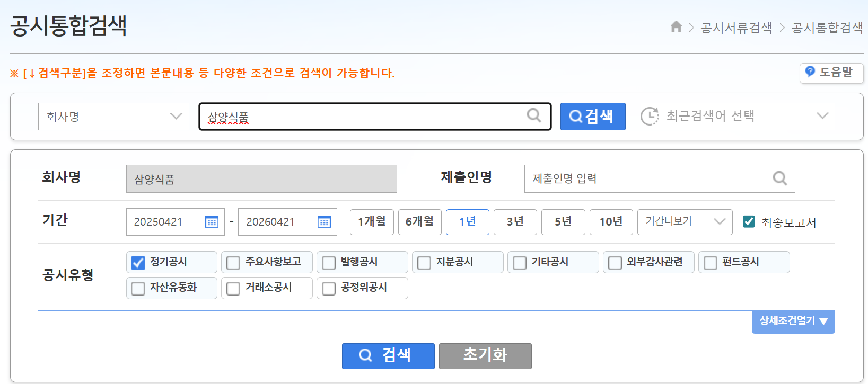Choose the 10년 period button
Screen dimensions: 868x384
tap(611, 222)
